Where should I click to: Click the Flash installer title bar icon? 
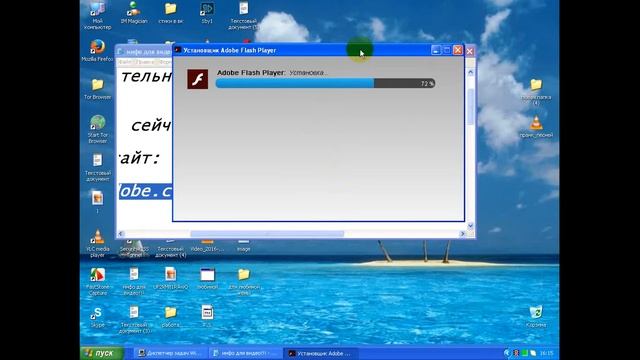point(178,50)
